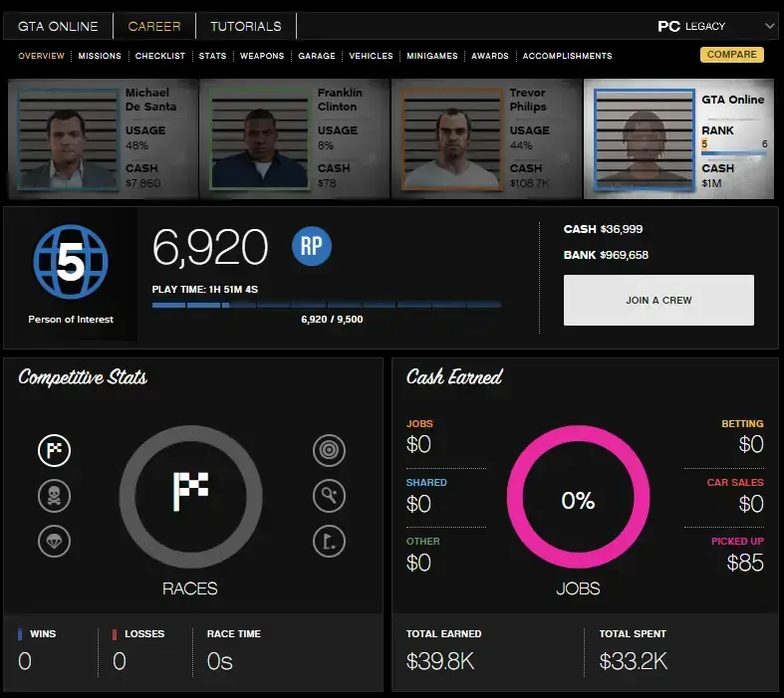Click the yellow Compare button
Viewport: 784px width, 698px height.
pos(731,55)
